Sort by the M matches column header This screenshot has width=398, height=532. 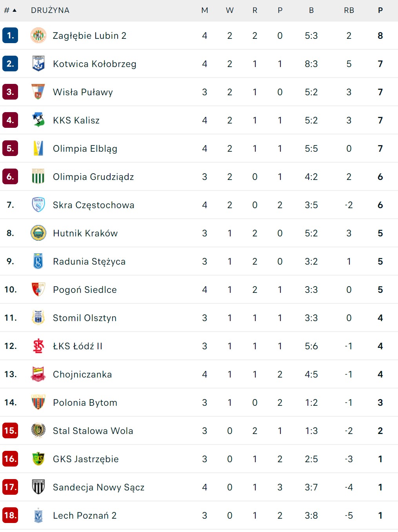pyautogui.click(x=204, y=10)
